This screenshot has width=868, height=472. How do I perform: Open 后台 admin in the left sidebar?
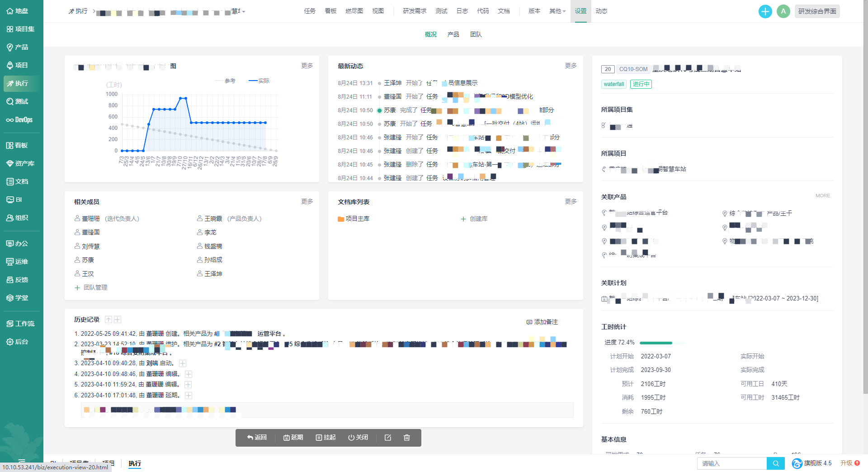(x=18, y=342)
